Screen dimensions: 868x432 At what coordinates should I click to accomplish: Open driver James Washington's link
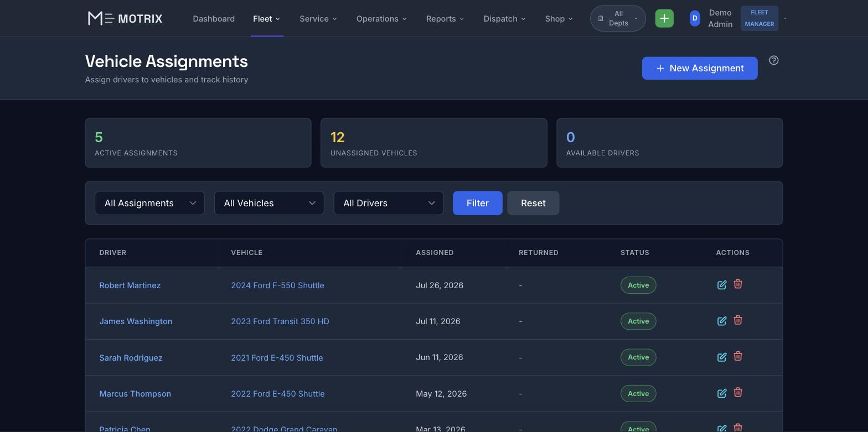click(x=136, y=321)
